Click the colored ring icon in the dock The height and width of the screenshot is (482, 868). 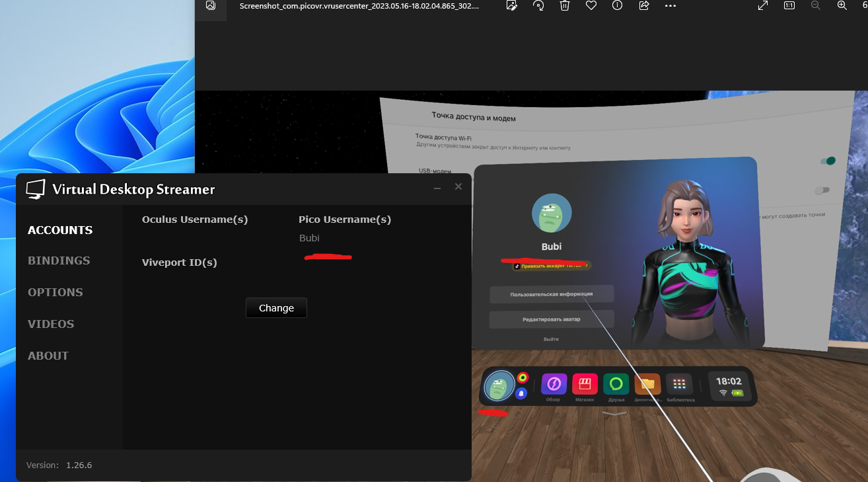click(523, 378)
